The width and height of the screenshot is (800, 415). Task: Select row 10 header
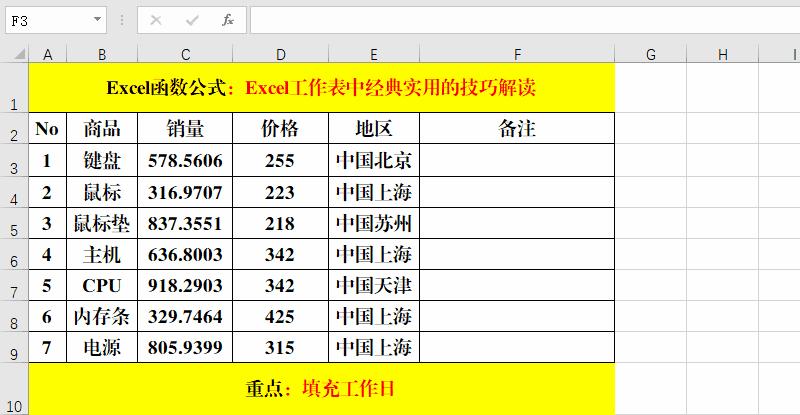click(x=14, y=389)
